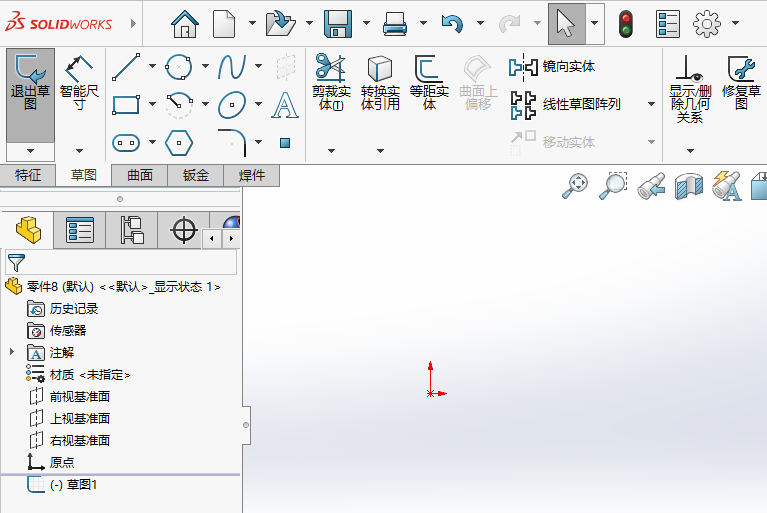This screenshot has height=513, width=767.
Task: Click Repair Sketch (修复草图) tool
Action: point(741,82)
